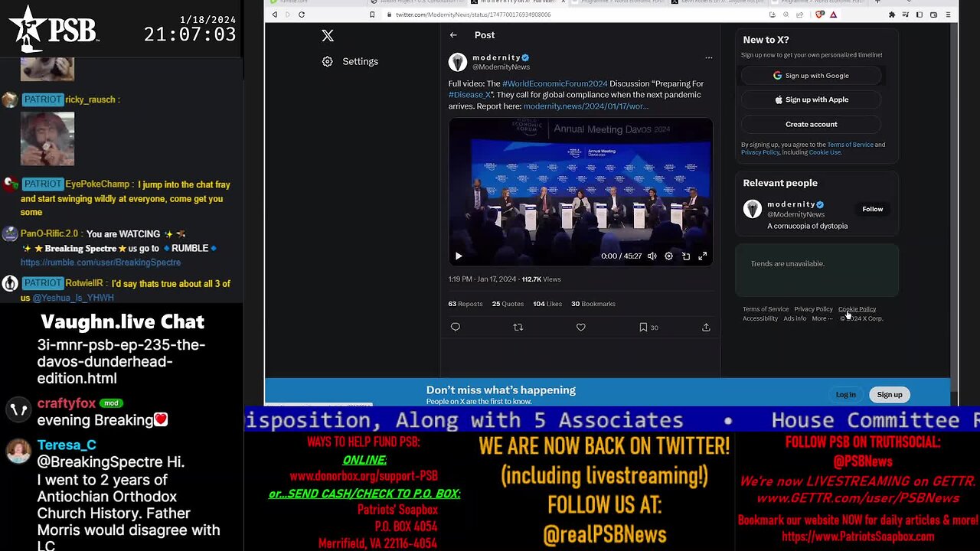Open Cookie Use link in signup box
Viewport: 980px width, 551px height.
[x=825, y=152]
